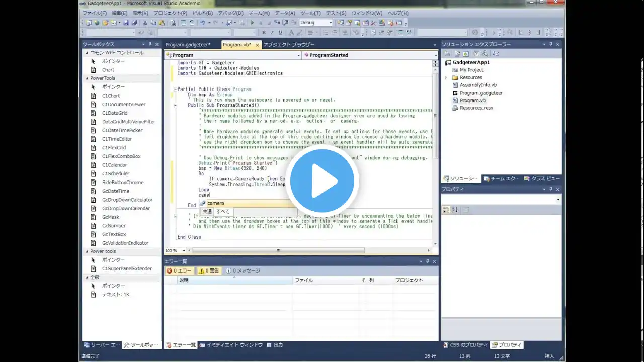Screen dimensions: 644x362
Task: Select C1Calendar in the toolbox
Action: pyautogui.click(x=114, y=165)
